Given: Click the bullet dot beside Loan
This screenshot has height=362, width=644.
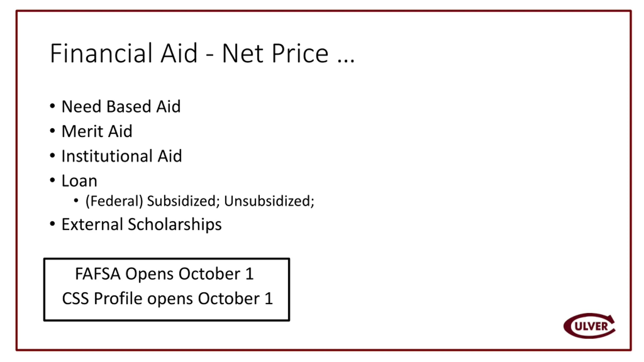Looking at the screenshot, I should [52, 180].
